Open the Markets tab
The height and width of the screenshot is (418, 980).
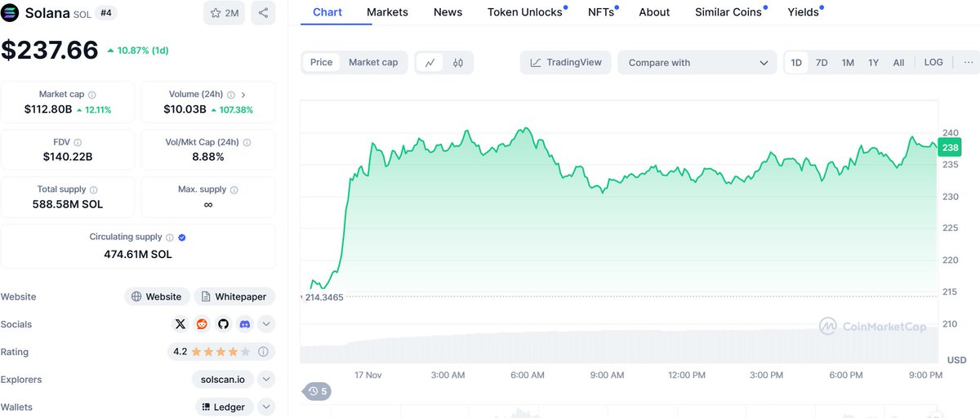point(387,12)
